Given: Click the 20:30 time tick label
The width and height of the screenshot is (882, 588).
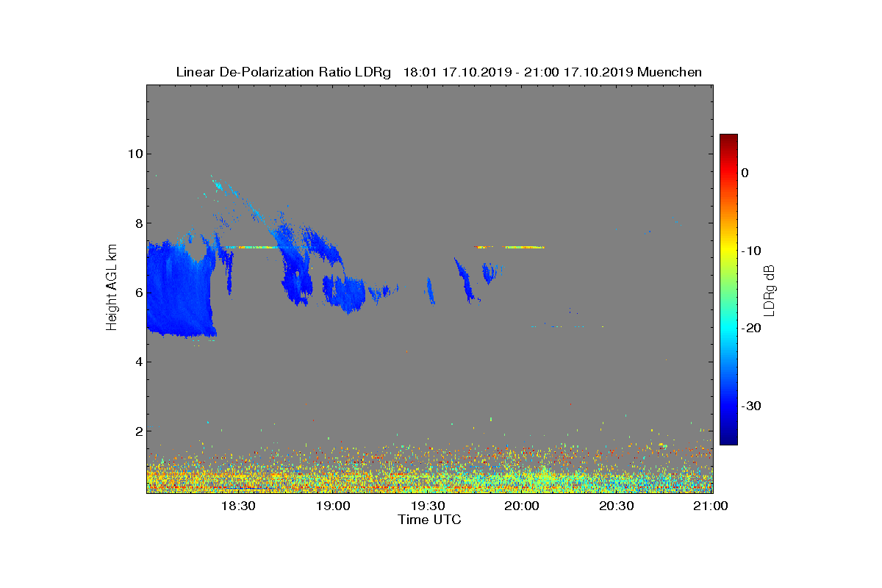Looking at the screenshot, I should pos(617,506).
